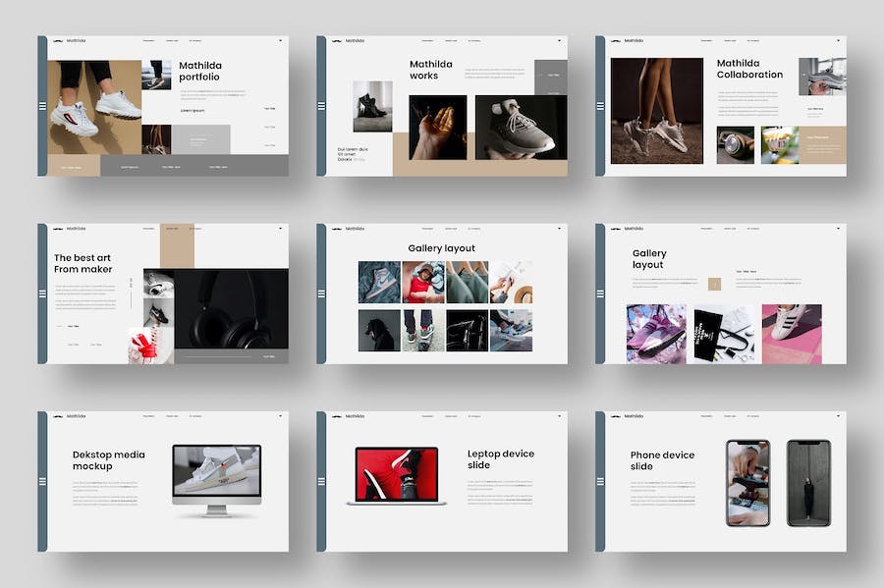Click mustache logo on Mathilda portfolio slide
Viewport: 884px width, 588px height.
coord(59,41)
